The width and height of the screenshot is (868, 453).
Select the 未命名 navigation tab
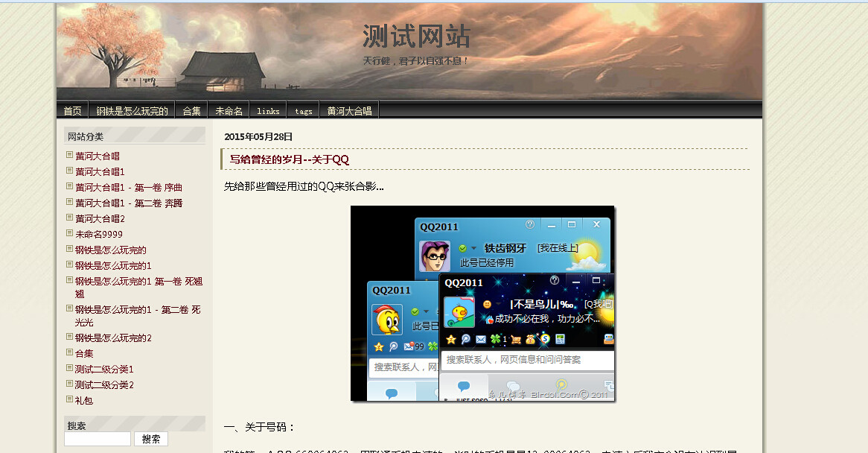(229, 111)
